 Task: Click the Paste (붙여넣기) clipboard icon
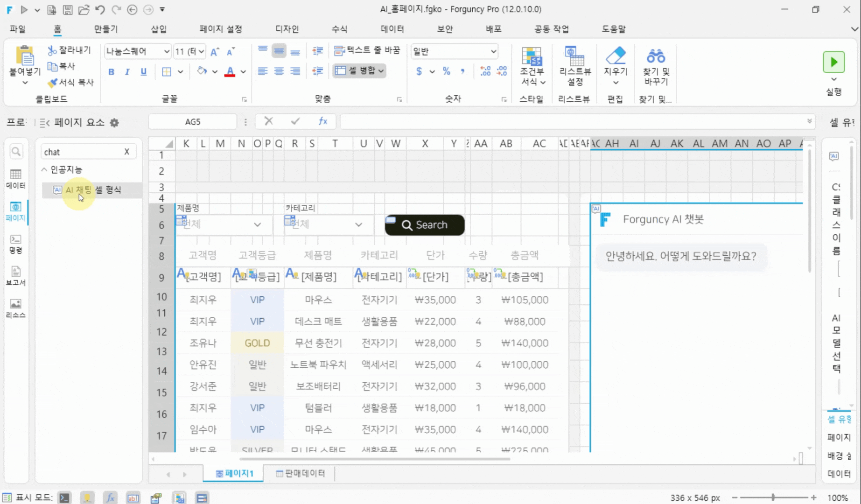(25, 56)
